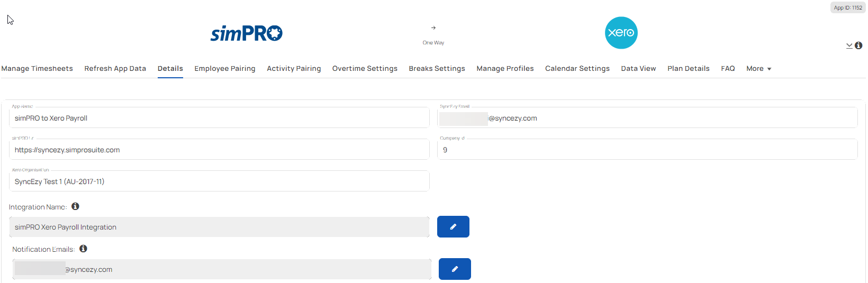The image size is (868, 283).
Task: Click the simPRO URL field
Action: pos(219,149)
